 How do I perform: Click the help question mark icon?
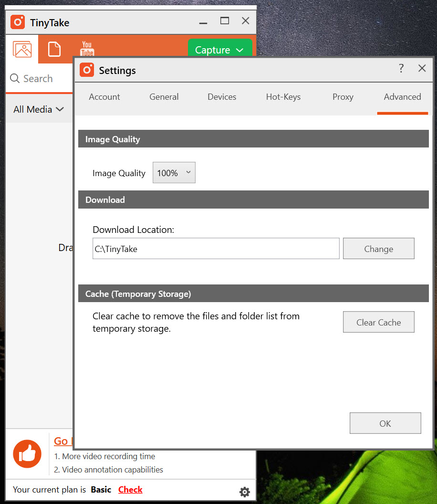[x=401, y=68]
